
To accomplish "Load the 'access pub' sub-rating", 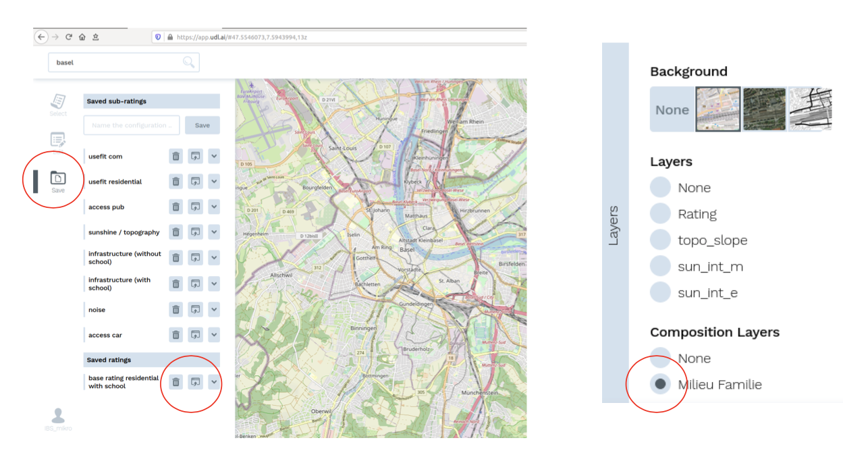I will point(195,207).
